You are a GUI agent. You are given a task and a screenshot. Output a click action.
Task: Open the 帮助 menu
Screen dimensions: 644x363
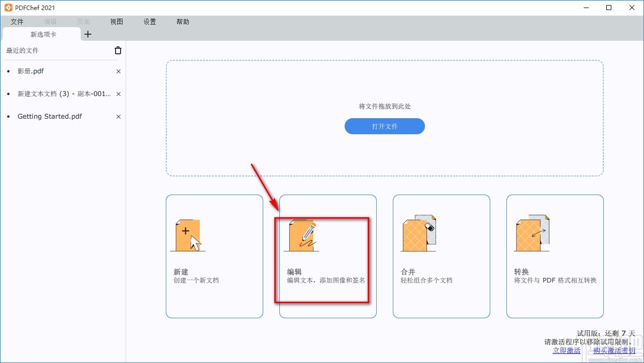(182, 22)
